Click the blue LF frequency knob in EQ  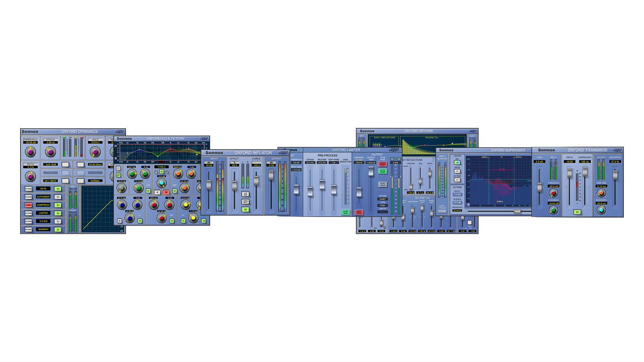pyautogui.click(x=122, y=205)
